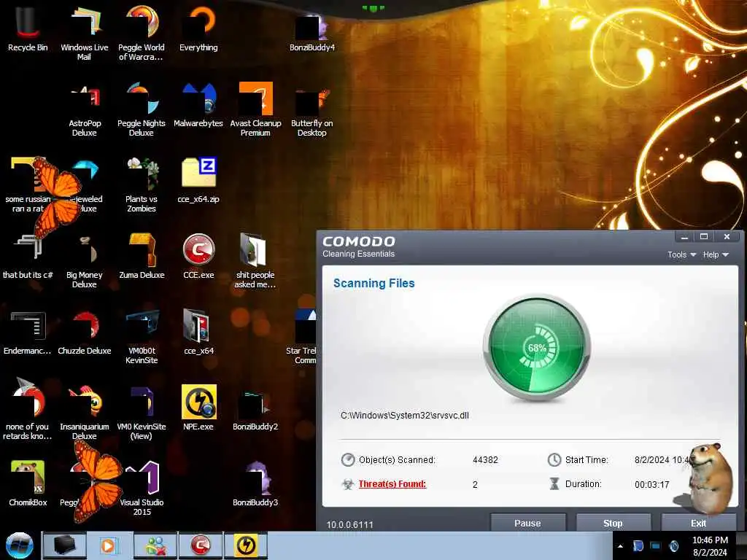Click the duration value 00:03:17
The width and height of the screenshot is (747, 560).
tap(651, 485)
